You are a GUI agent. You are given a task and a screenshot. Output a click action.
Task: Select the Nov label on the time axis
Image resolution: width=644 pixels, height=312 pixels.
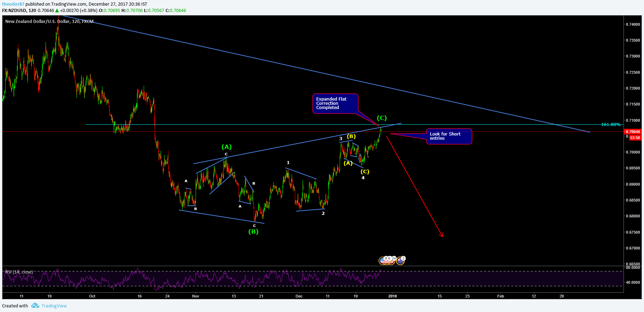pos(196,296)
